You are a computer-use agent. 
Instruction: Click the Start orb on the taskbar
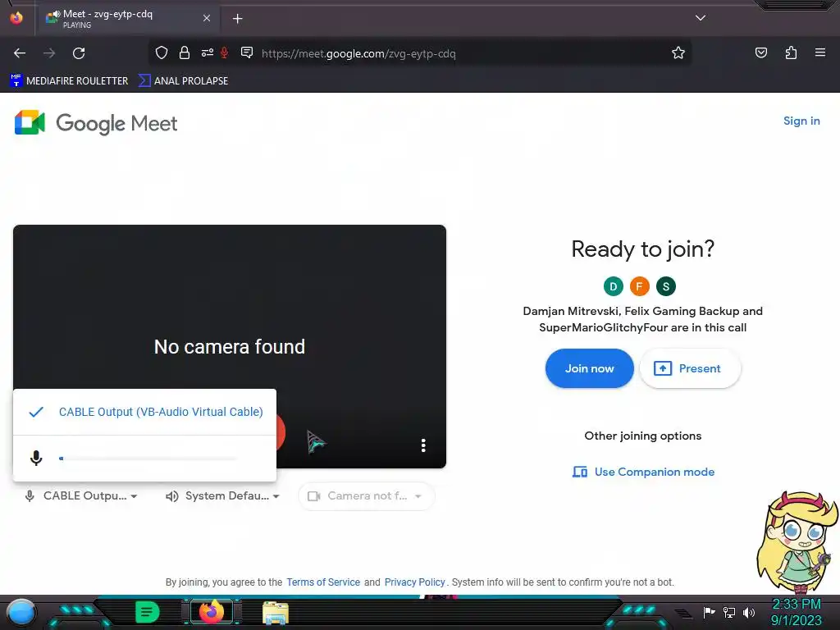coord(21,612)
